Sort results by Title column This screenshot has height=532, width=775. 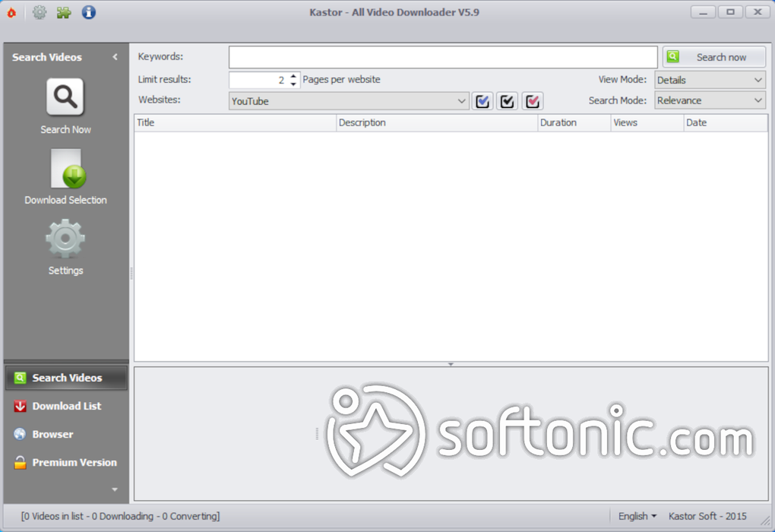coord(236,122)
